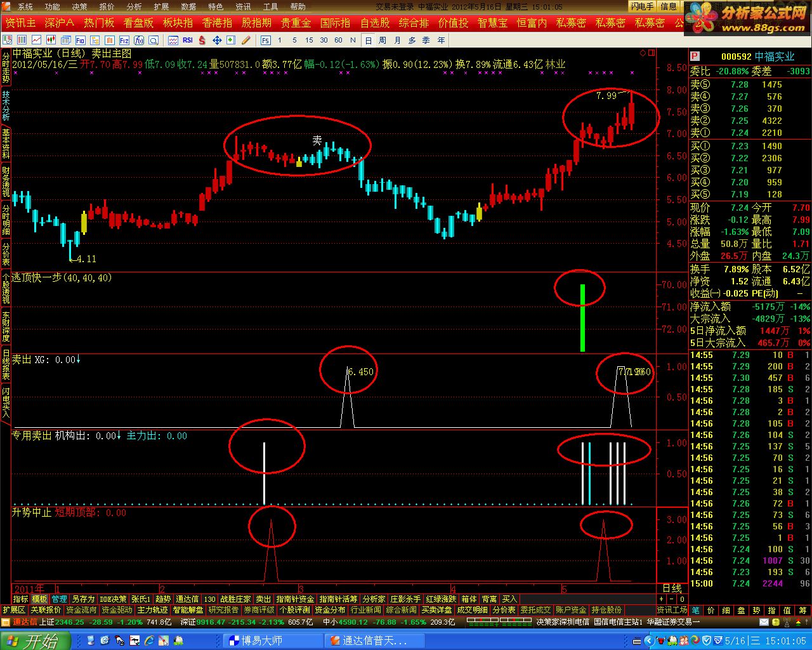The width and height of the screenshot is (812, 650).
Task: Click the blue four-arrow move icon
Action: pyautogui.click(x=217, y=40)
